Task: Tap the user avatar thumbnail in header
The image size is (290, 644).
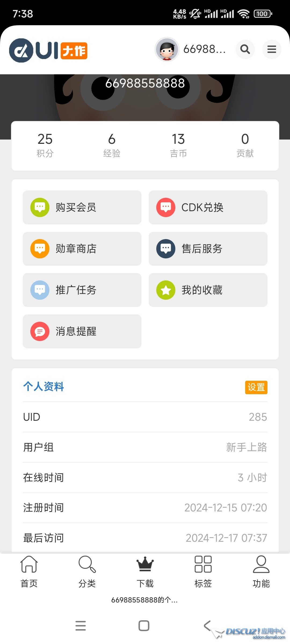Action: (167, 50)
